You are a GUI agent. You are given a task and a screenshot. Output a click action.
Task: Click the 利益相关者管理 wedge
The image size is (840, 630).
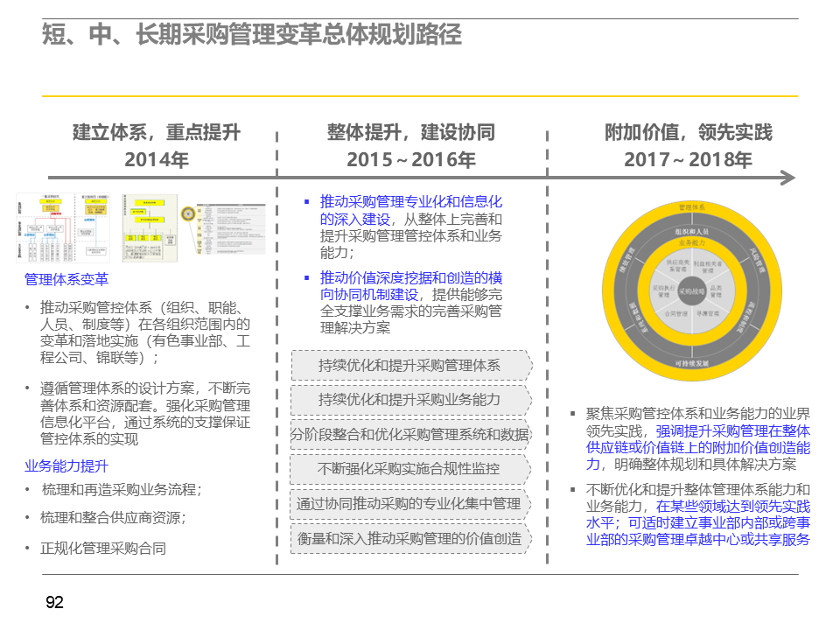click(708, 267)
